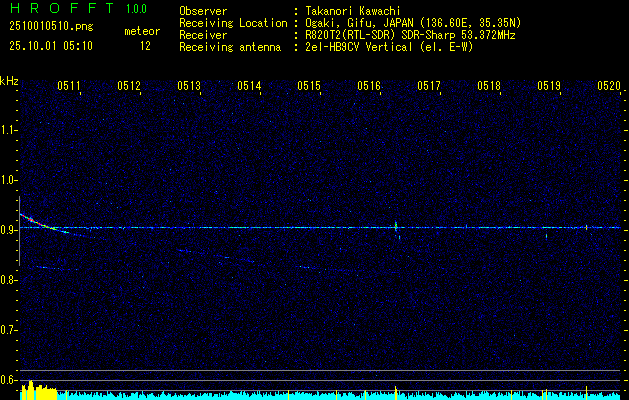Image resolution: width=629 pixels, height=400 pixels.
Task: Click the bright echo burst after 0516
Action: 396,227
